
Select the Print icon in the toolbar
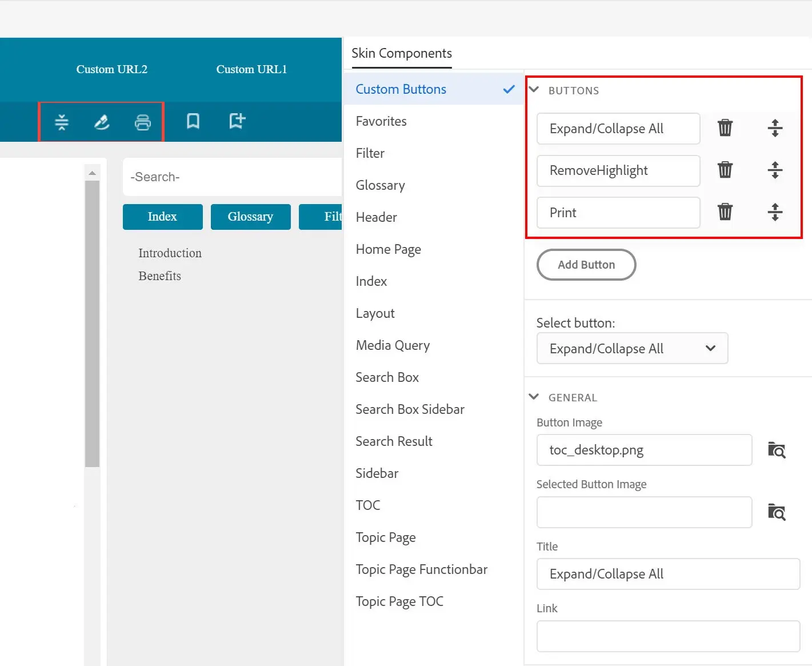(x=142, y=121)
